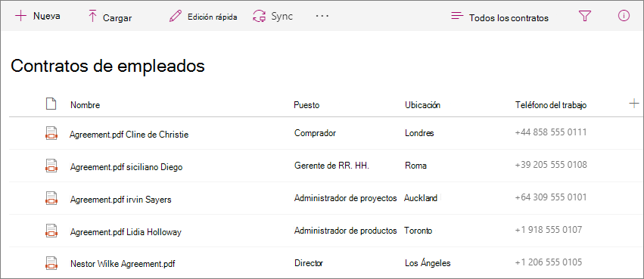Click the Roma location cell
The width and height of the screenshot is (644, 279).
[415, 166]
